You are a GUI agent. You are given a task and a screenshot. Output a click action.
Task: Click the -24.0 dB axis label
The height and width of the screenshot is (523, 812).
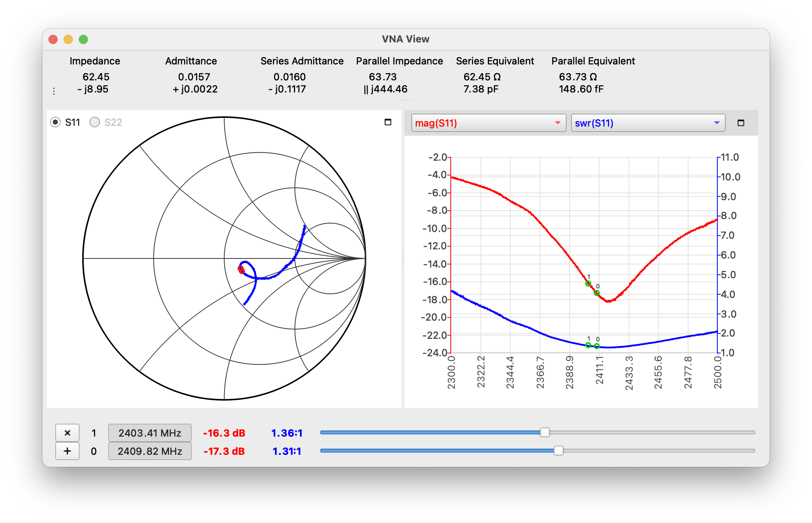(434, 353)
